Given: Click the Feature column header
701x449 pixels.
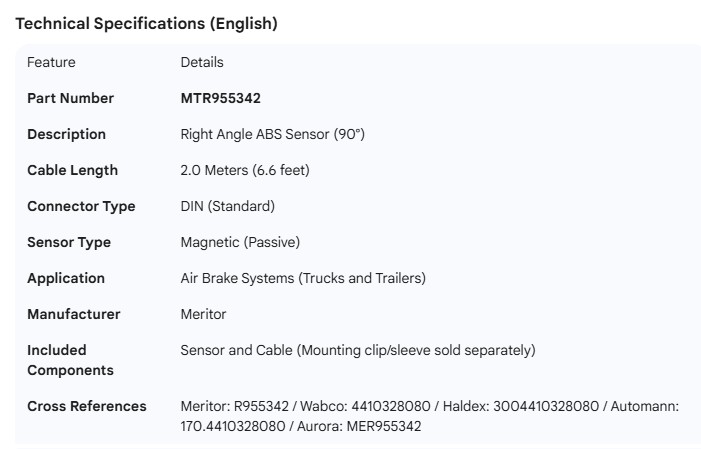Looking at the screenshot, I should pos(51,62).
